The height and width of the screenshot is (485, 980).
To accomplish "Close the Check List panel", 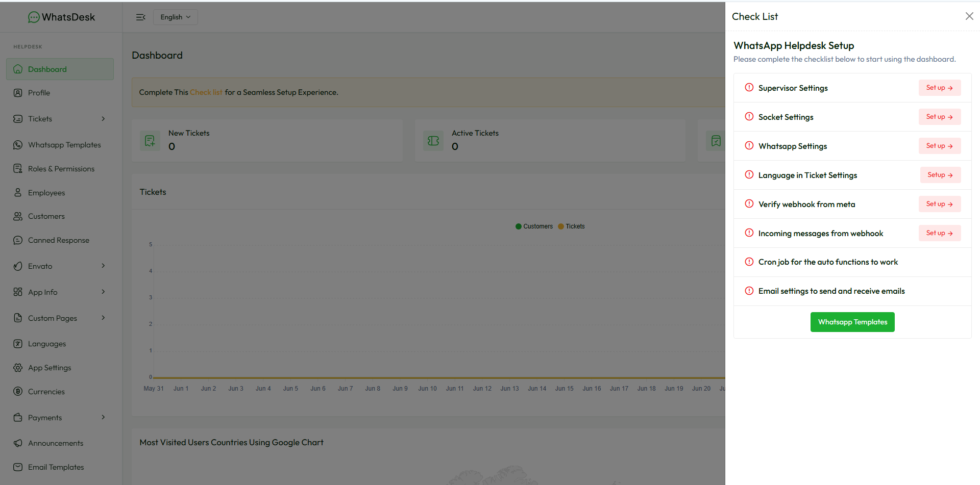I will tap(969, 16).
